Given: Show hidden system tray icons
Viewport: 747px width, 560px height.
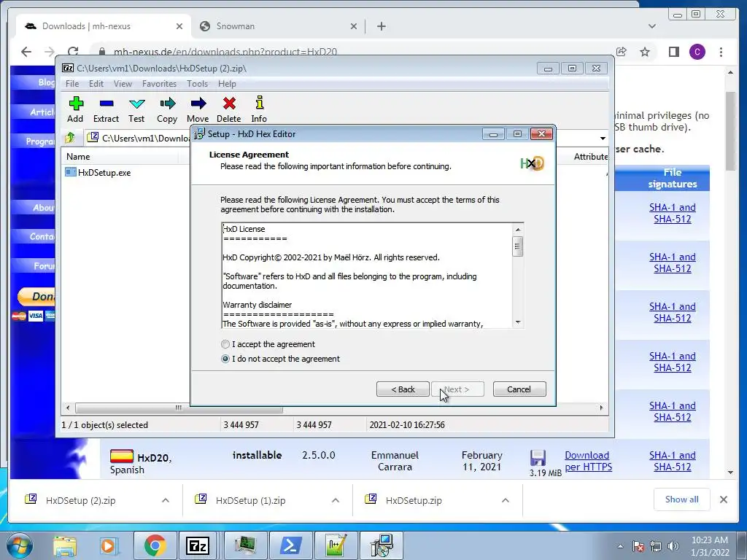Looking at the screenshot, I should tap(620, 547).
